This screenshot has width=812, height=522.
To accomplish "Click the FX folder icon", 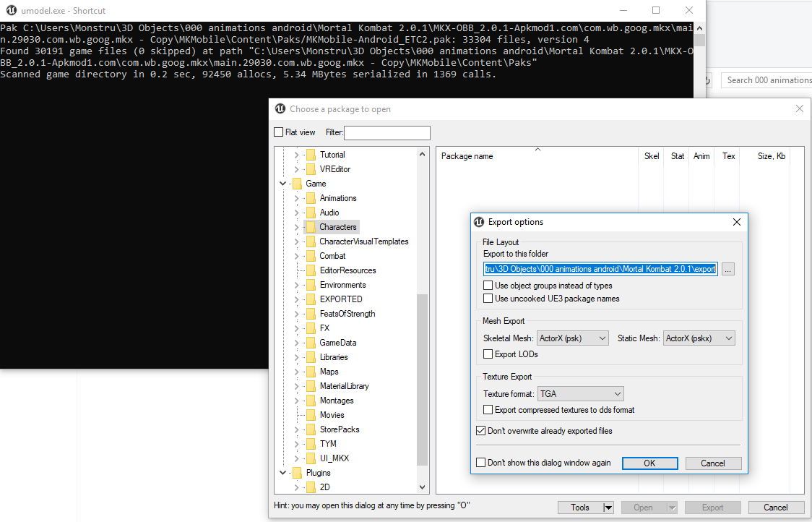I will 311,328.
